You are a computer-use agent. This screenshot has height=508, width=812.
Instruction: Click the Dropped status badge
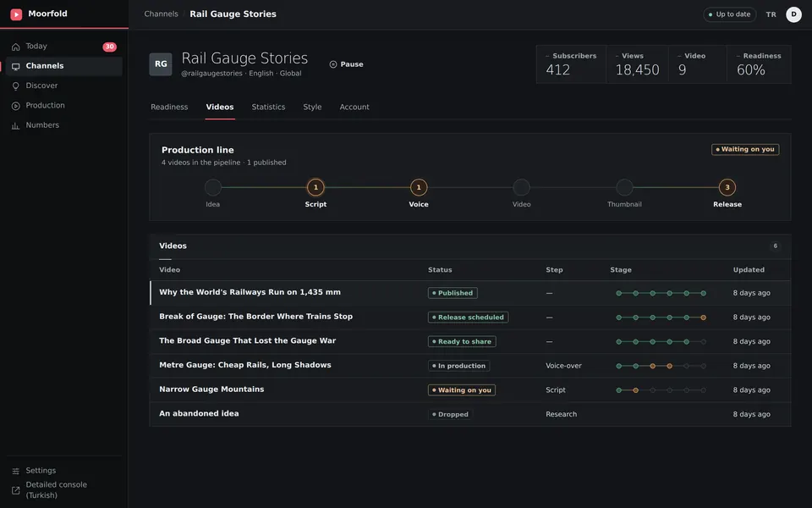pyautogui.click(x=450, y=414)
